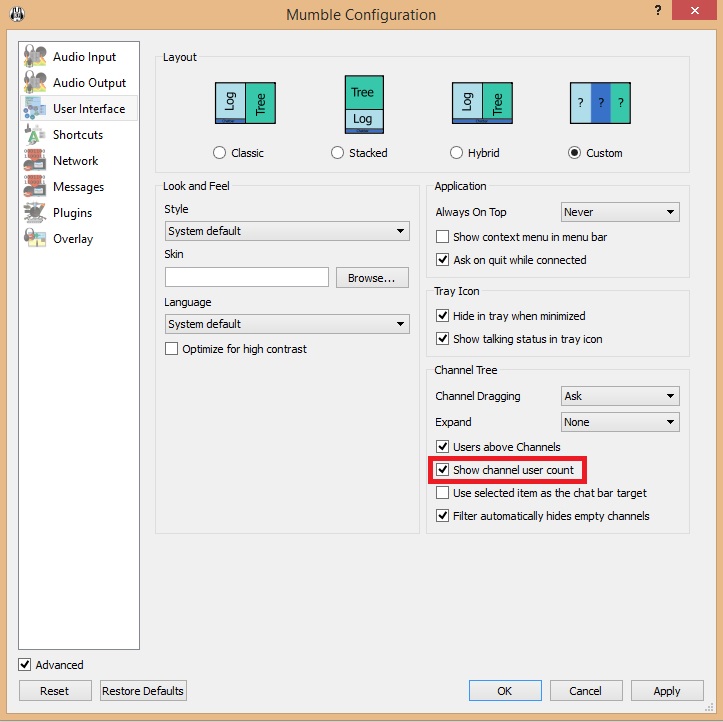
Task: Enable Show context menu in menu bar
Action: (x=443, y=237)
